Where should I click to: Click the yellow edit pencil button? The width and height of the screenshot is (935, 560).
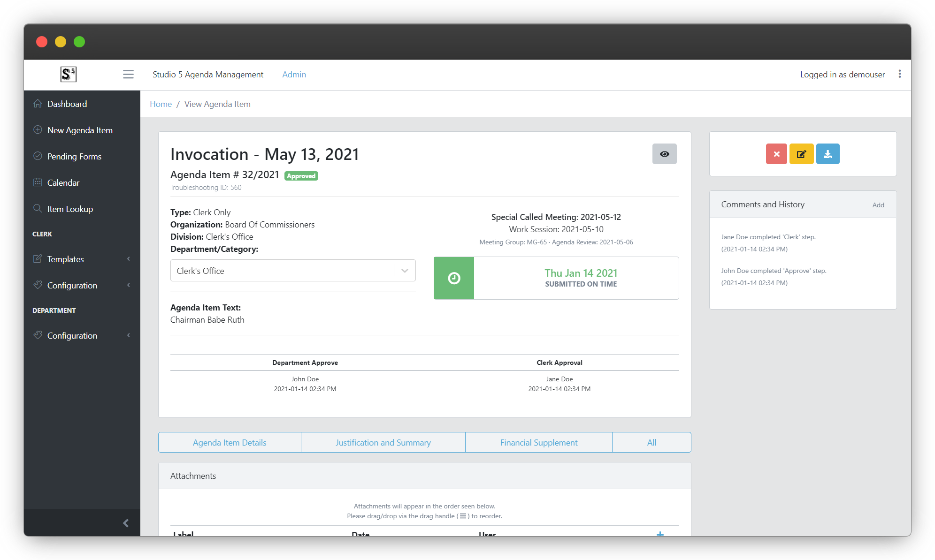(x=801, y=154)
